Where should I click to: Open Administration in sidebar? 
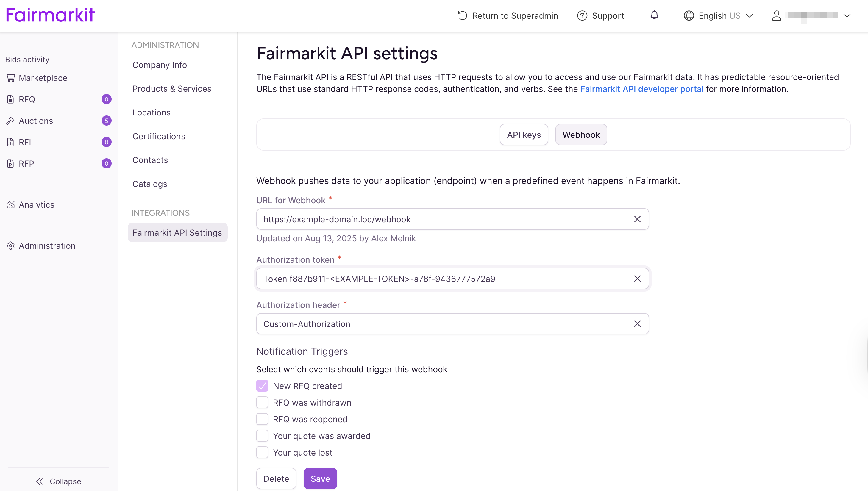47,246
